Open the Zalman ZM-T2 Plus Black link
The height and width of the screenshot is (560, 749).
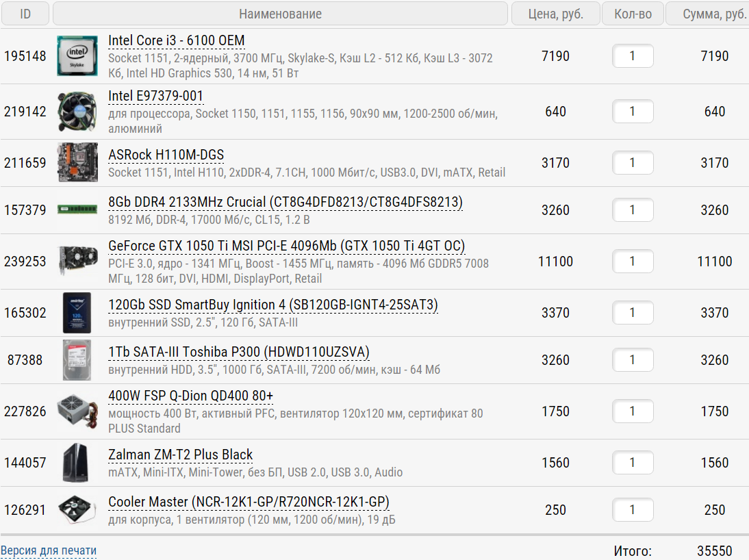pos(181,455)
